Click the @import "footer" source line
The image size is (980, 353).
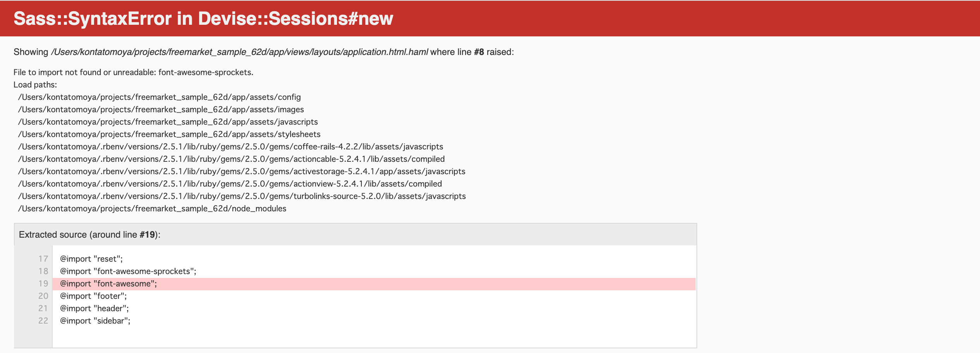coord(93,296)
